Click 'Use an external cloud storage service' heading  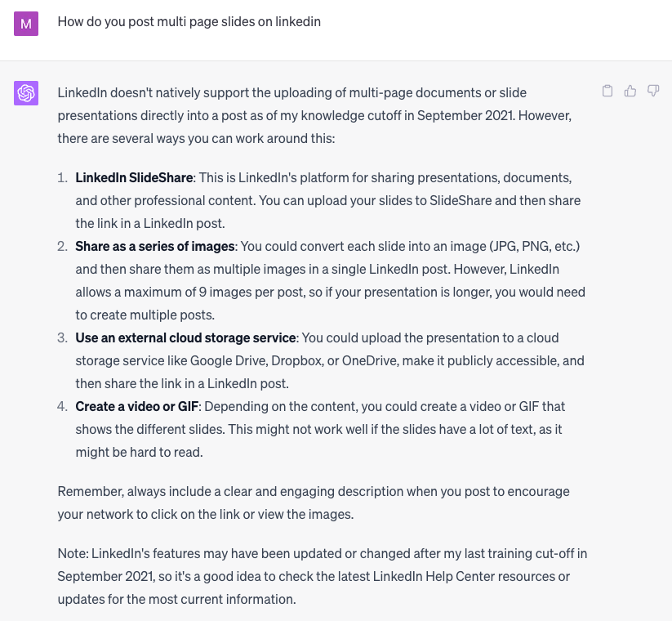click(185, 338)
